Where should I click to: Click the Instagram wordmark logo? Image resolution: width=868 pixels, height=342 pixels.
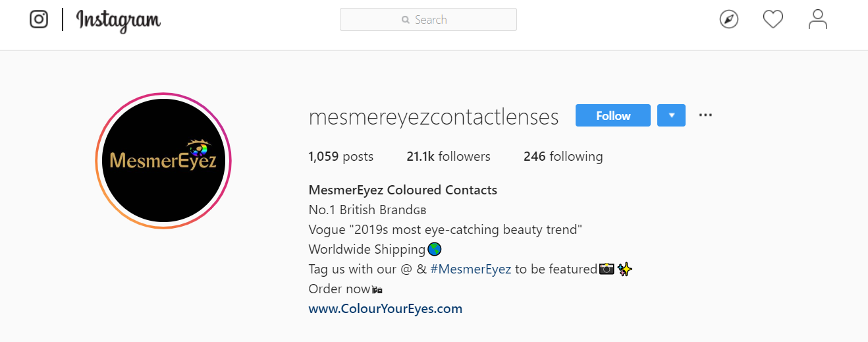(119, 20)
